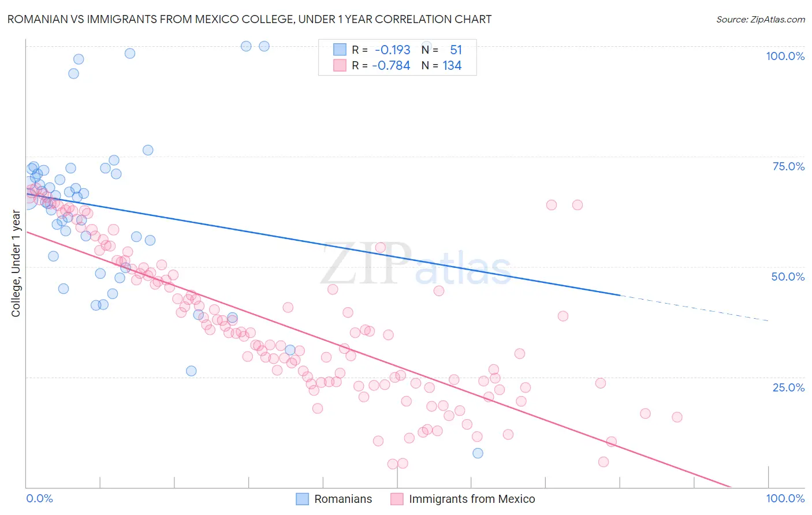Click the pink Immigrants from Mexico legend swatch
The height and width of the screenshot is (515, 812).
tap(397, 499)
